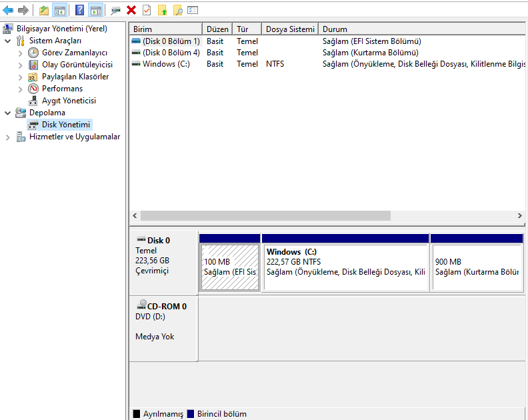Image resolution: width=528 pixels, height=420 pixels.
Task: Click the red X Delete icon
Action: tap(131, 10)
